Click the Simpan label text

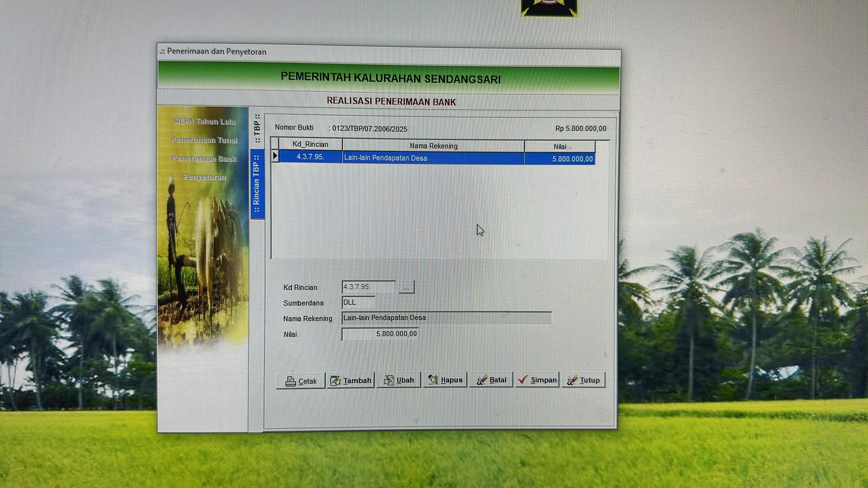click(543, 380)
